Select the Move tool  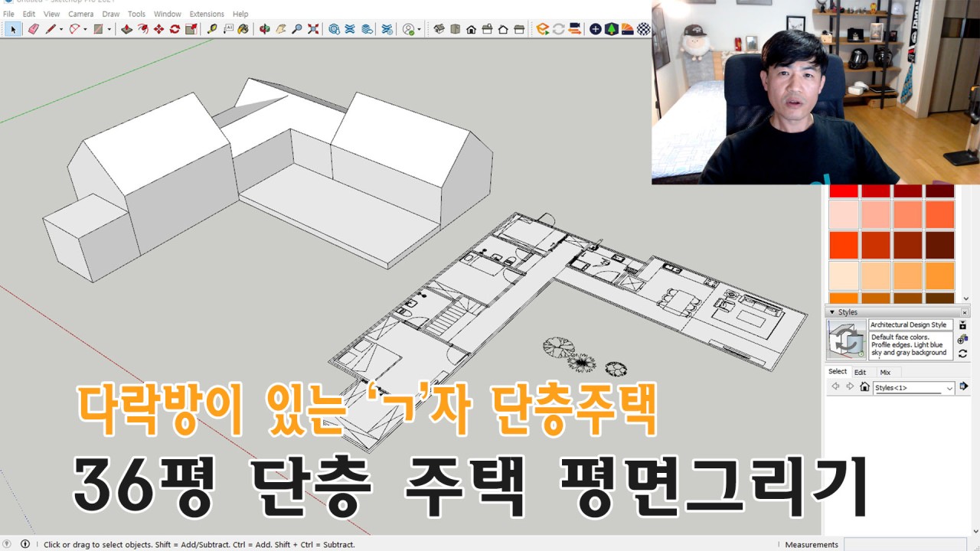tap(158, 29)
